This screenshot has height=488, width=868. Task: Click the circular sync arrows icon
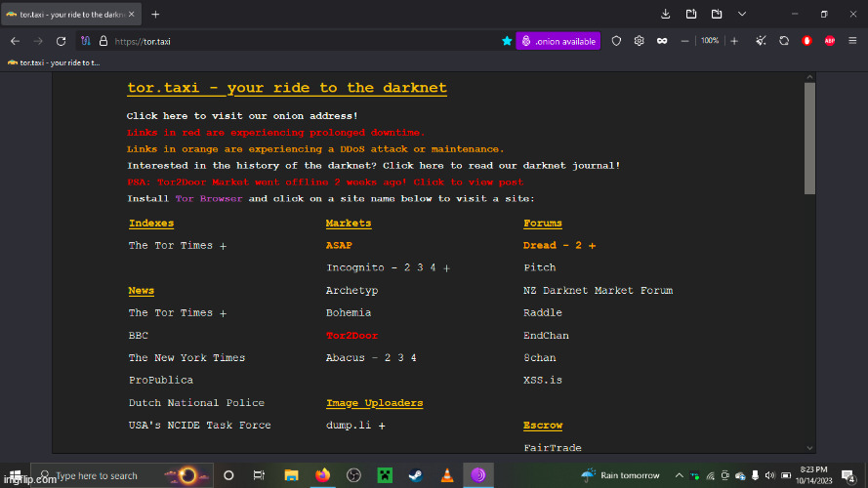[x=784, y=41]
